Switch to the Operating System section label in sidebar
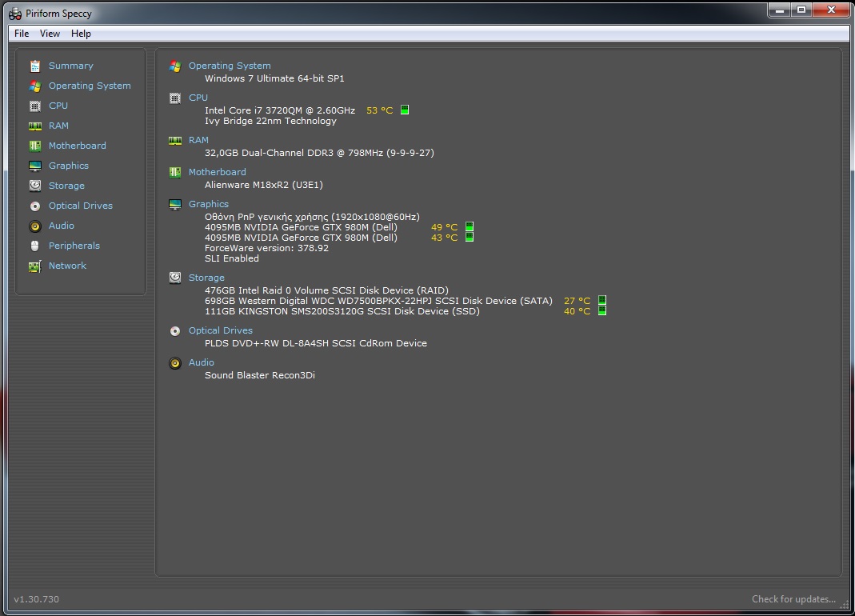 click(x=90, y=86)
